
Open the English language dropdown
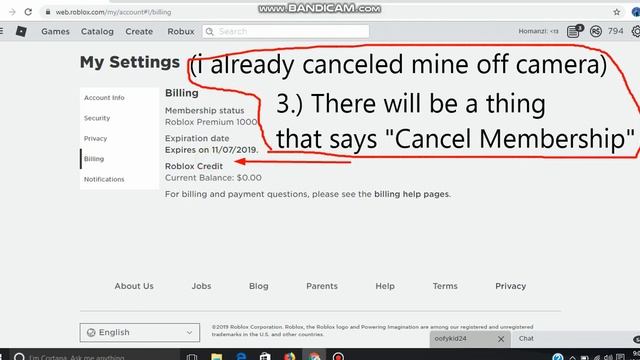140,333
